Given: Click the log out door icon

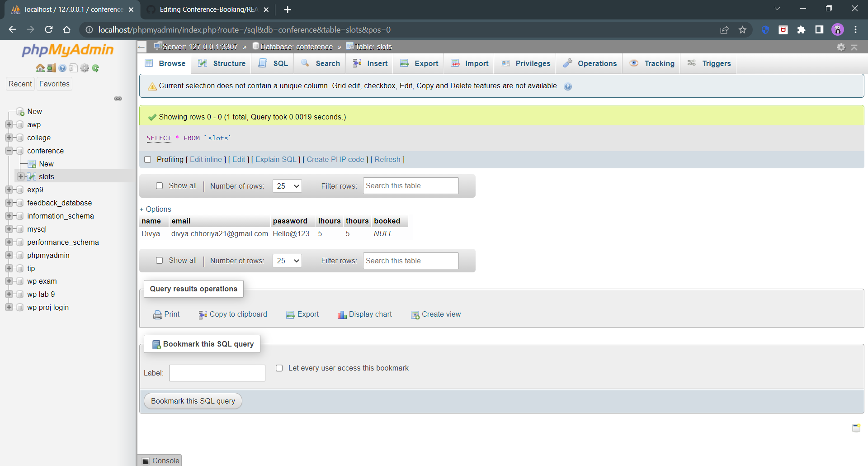Looking at the screenshot, I should click(51, 68).
